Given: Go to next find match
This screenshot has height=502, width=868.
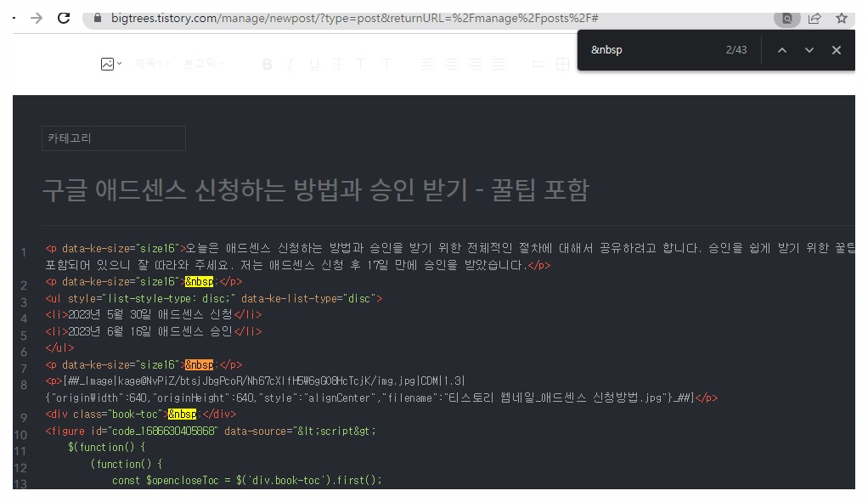Looking at the screenshot, I should pos(809,50).
